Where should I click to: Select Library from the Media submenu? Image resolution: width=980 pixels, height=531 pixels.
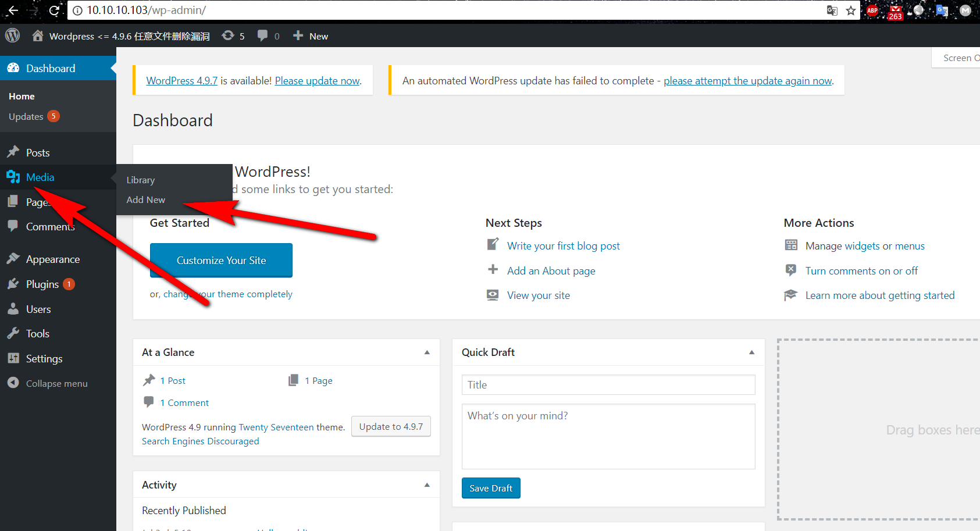tap(141, 180)
